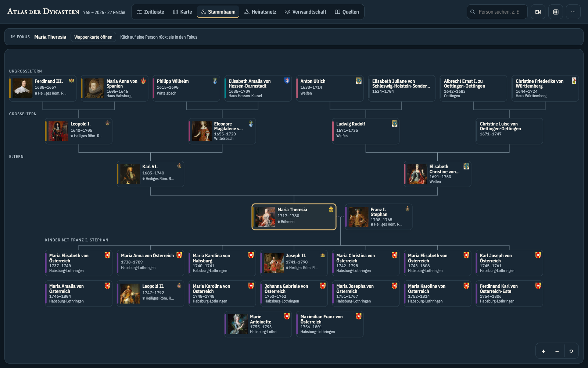
Task: Click Christine Friederike's Württemberg crest icon
Action: pyautogui.click(x=574, y=81)
